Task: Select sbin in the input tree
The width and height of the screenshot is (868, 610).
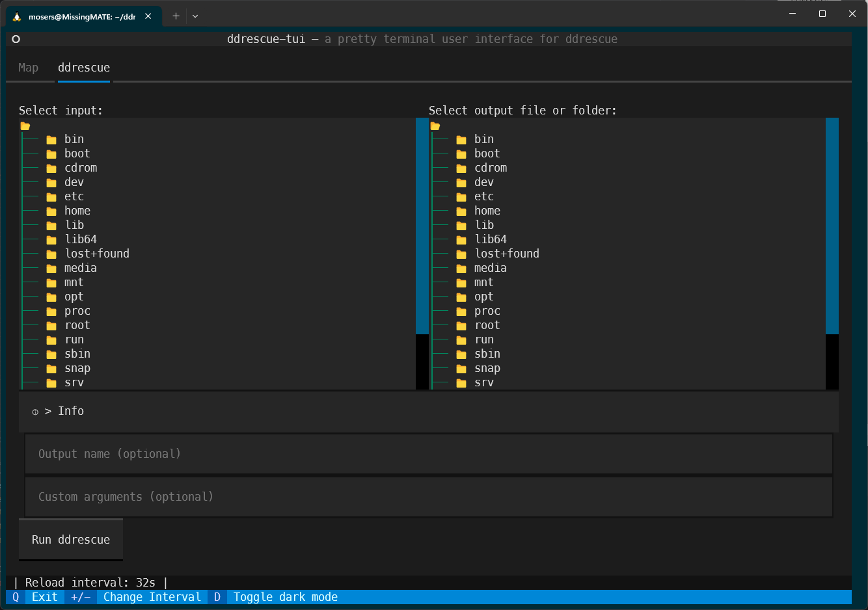Action: tap(77, 354)
